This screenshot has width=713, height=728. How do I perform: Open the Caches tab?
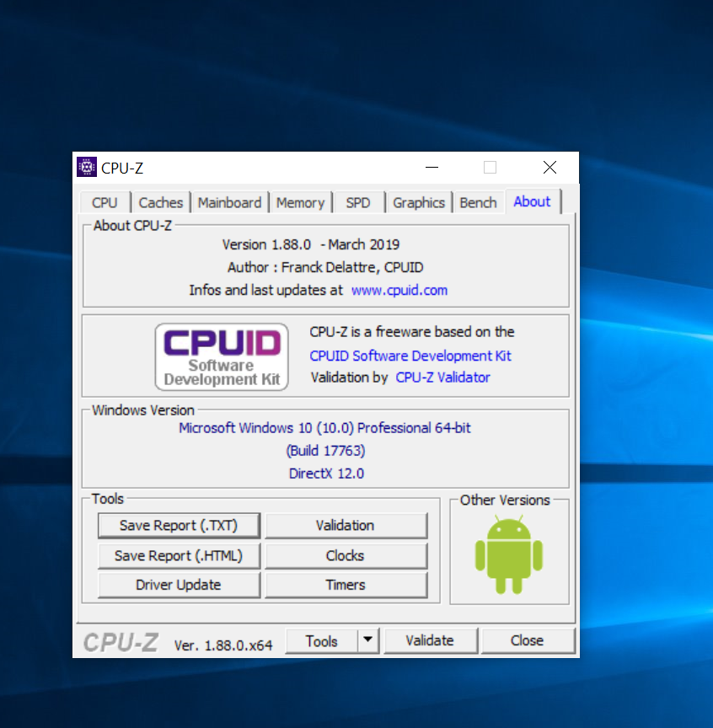point(161,203)
